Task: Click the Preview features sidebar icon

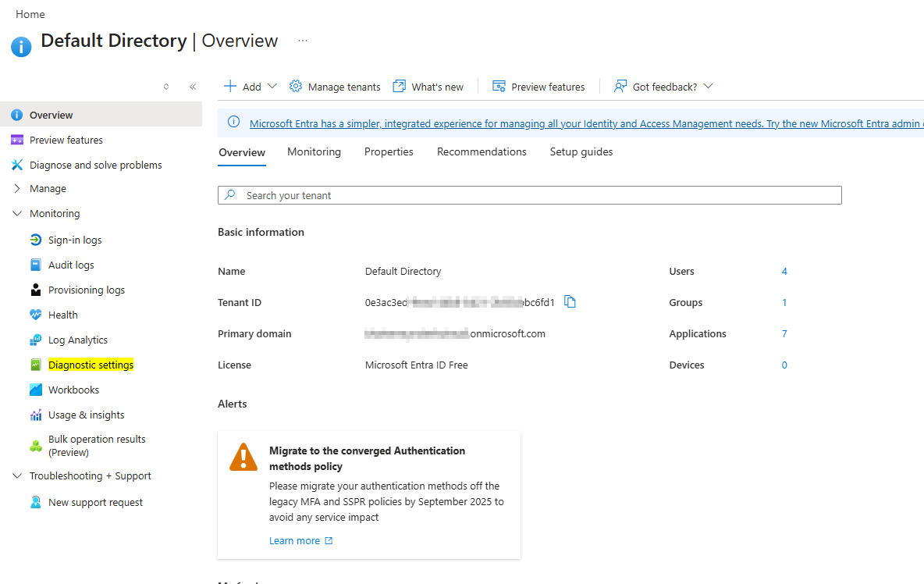Action: 17,140
